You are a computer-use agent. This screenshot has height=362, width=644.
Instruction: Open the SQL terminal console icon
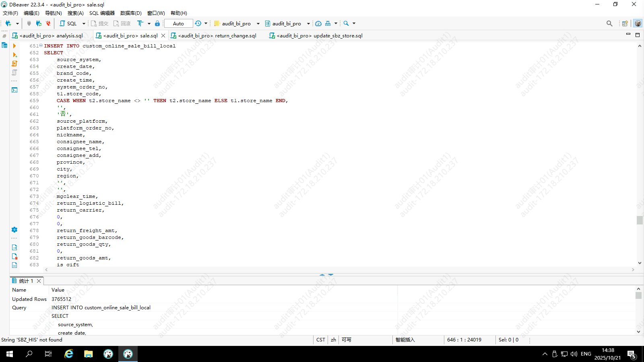(14, 90)
